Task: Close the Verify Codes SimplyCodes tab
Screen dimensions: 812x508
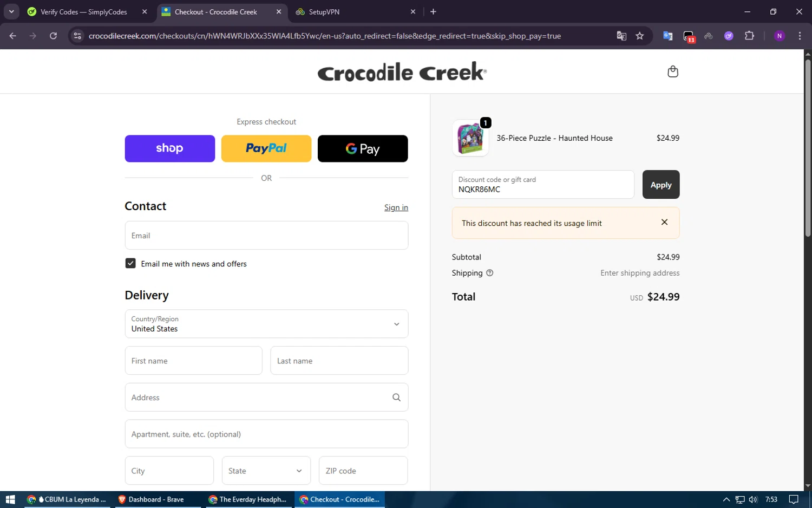Action: click(x=145, y=11)
